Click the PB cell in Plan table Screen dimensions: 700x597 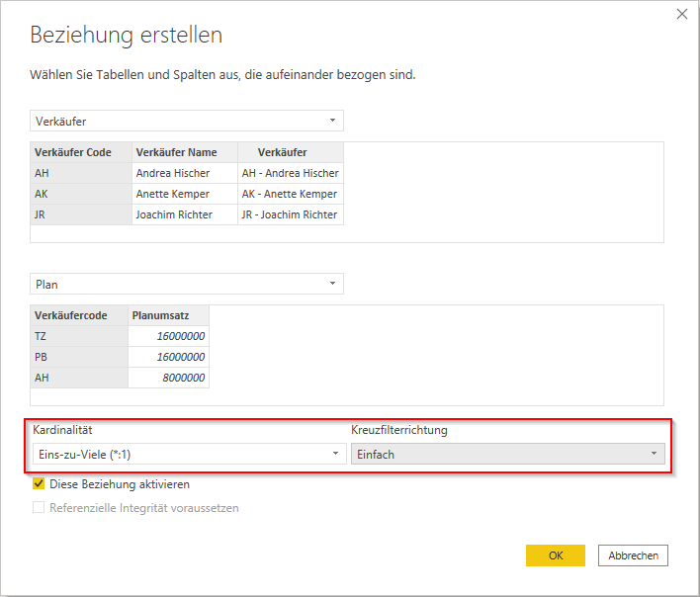79,357
